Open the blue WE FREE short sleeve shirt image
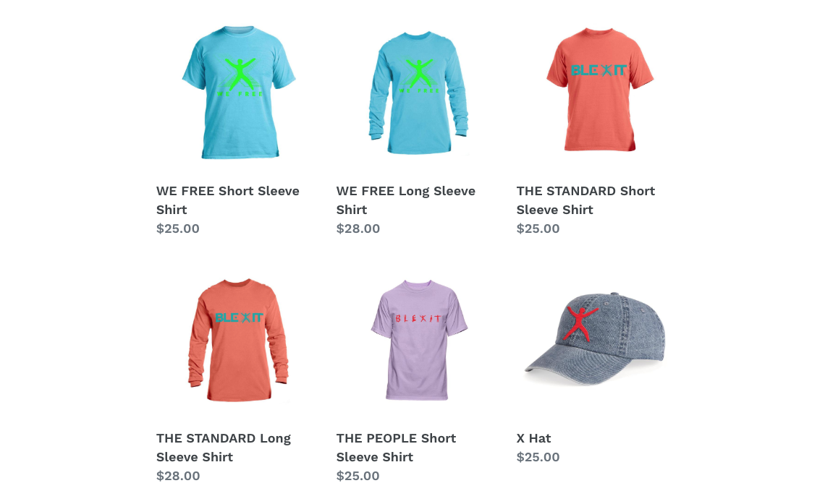 [x=239, y=93]
